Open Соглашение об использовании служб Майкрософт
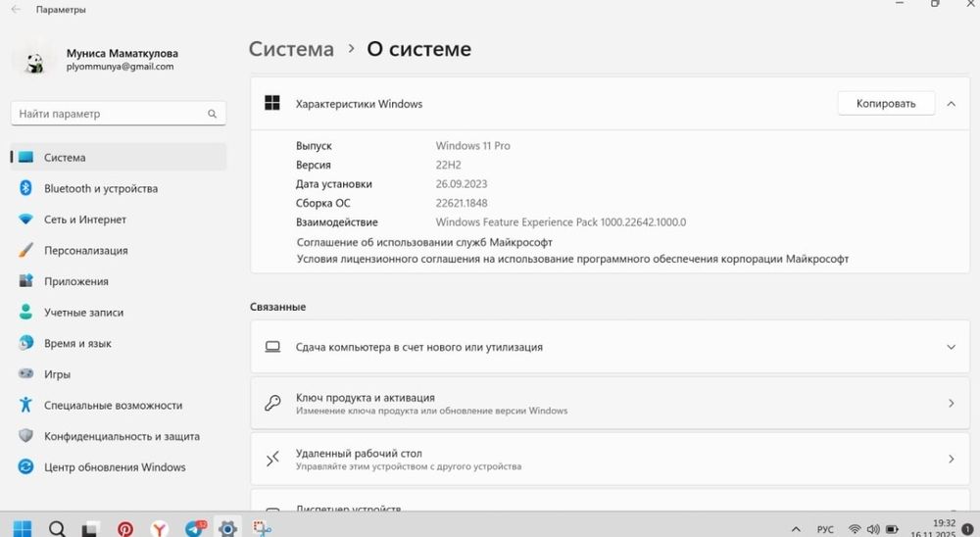 [424, 242]
